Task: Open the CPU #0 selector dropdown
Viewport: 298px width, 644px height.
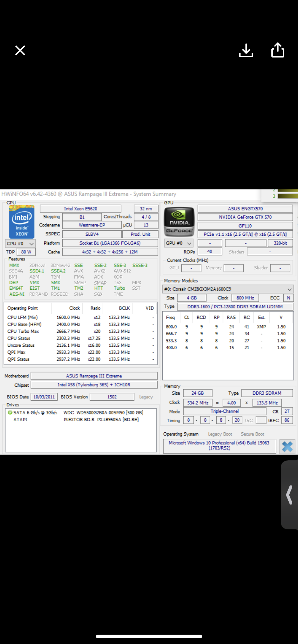Action: 20,243
